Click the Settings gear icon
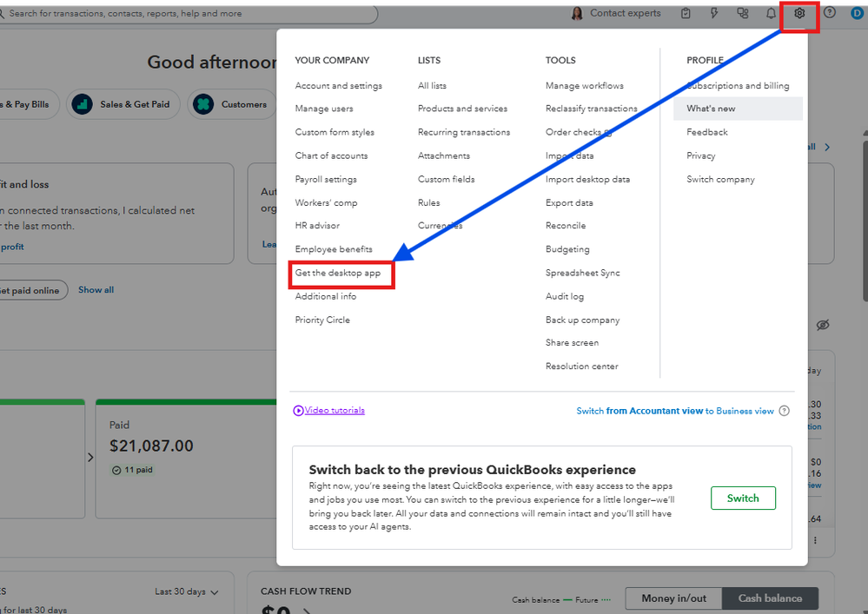Viewport: 868px width, 614px height. (x=799, y=14)
